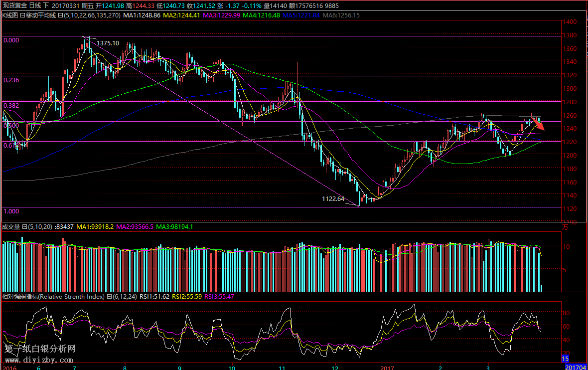
Task: Collapse the 移动平均线 box icon
Action: tap(21, 15)
